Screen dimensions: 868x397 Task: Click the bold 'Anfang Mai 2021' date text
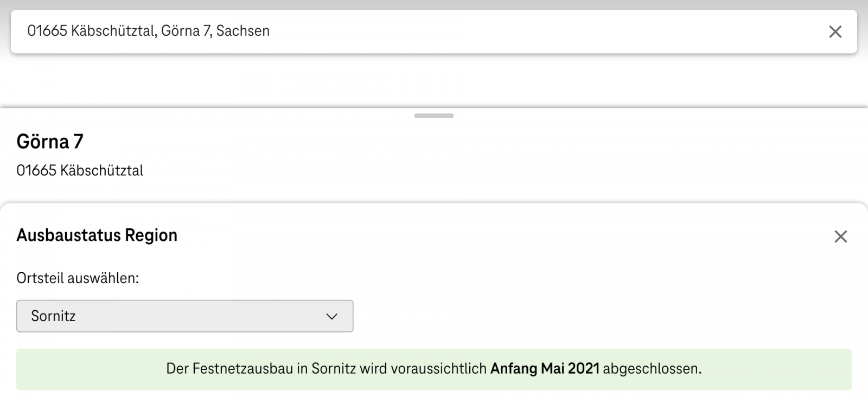(545, 369)
